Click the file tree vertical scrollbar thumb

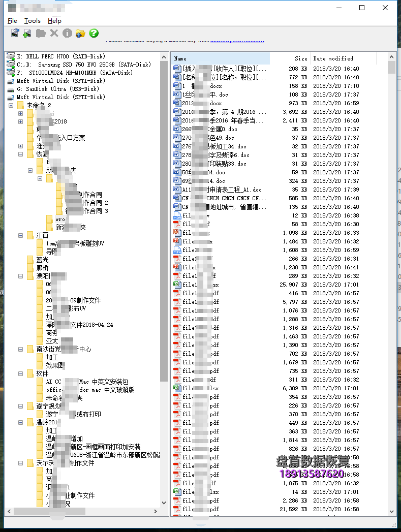click(164, 221)
